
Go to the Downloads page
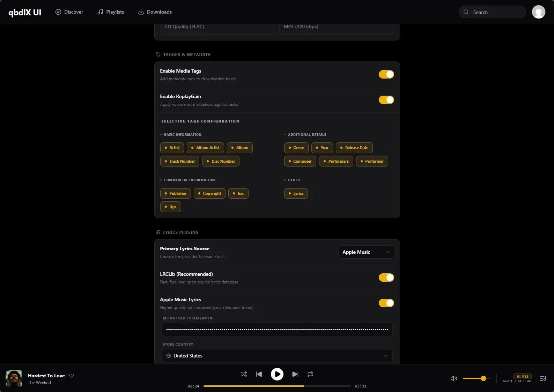pyautogui.click(x=155, y=12)
